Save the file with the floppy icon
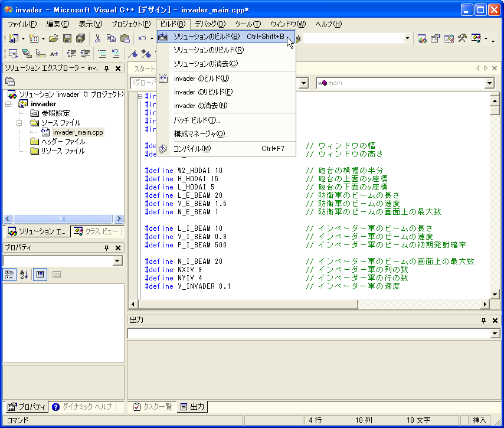This screenshot has height=428, width=504. [x=67, y=38]
